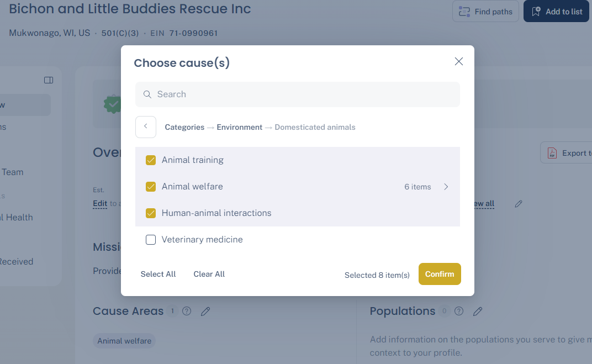
Task: Click the back arrow in breadcrumb
Action: click(146, 127)
